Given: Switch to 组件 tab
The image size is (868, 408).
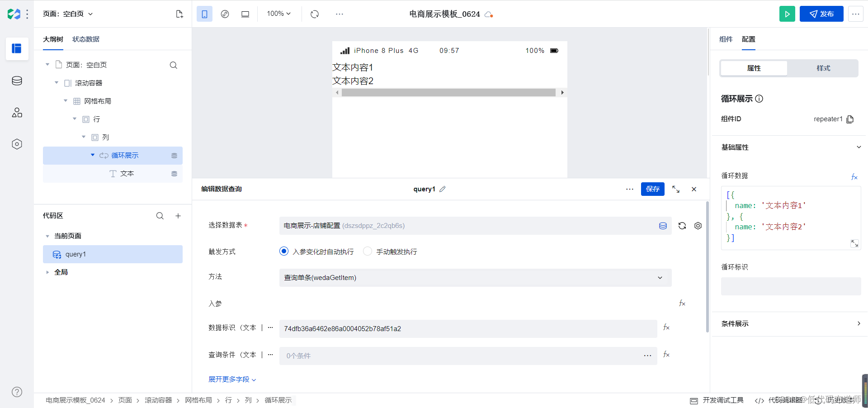Looking at the screenshot, I should coord(726,39).
